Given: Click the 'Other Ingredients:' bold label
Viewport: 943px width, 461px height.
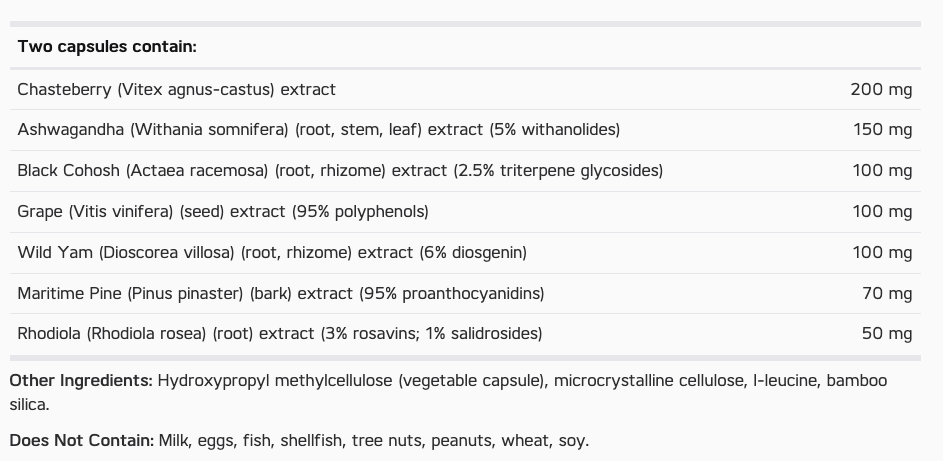Looking at the screenshot, I should pyautogui.click(x=81, y=380).
